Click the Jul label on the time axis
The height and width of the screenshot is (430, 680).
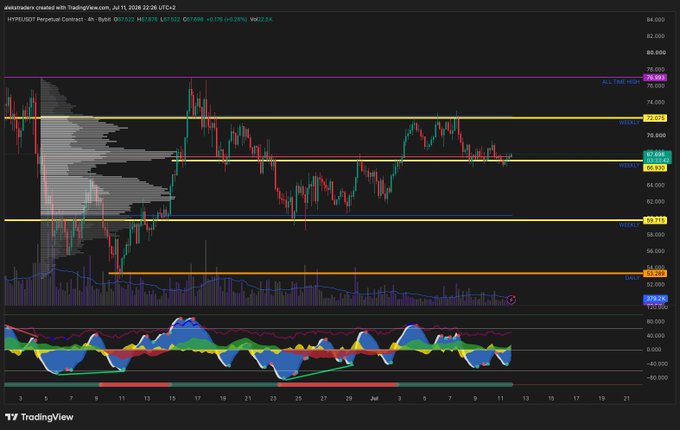[x=374, y=398]
